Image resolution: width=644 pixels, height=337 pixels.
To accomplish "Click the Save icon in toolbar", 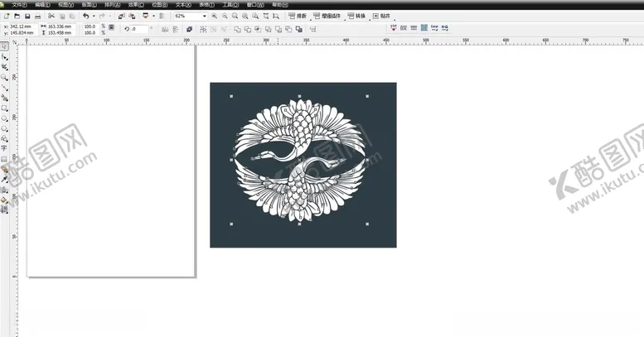I will (27, 16).
